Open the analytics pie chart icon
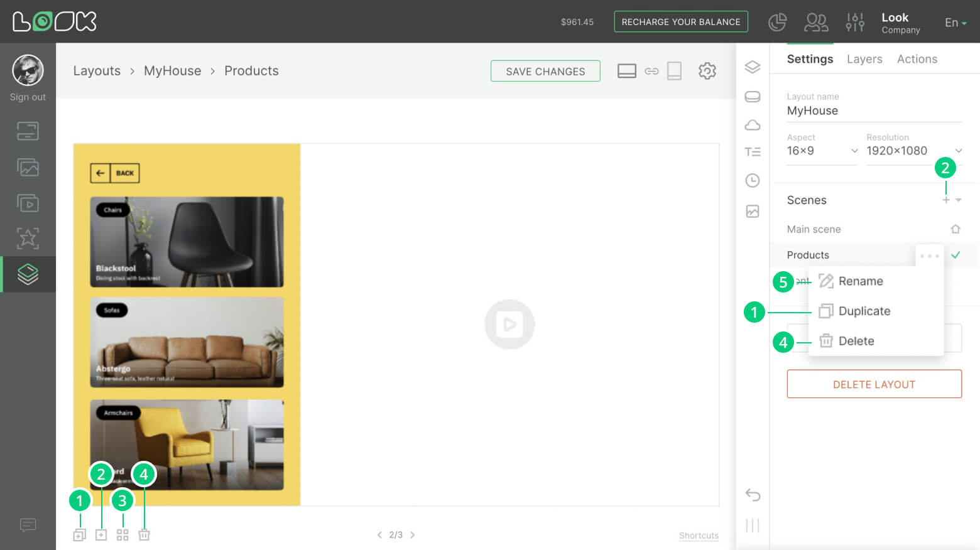The width and height of the screenshot is (980, 550). pyautogui.click(x=777, y=22)
